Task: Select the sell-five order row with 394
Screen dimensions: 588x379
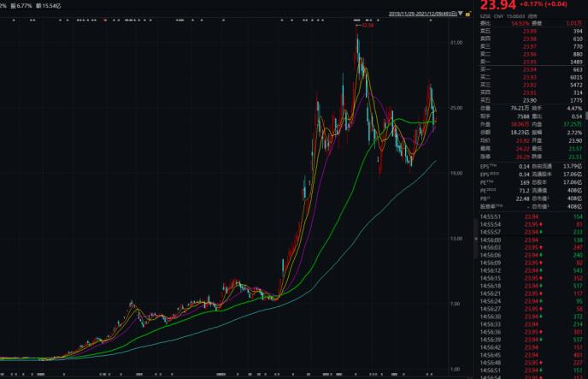Action: (x=531, y=31)
